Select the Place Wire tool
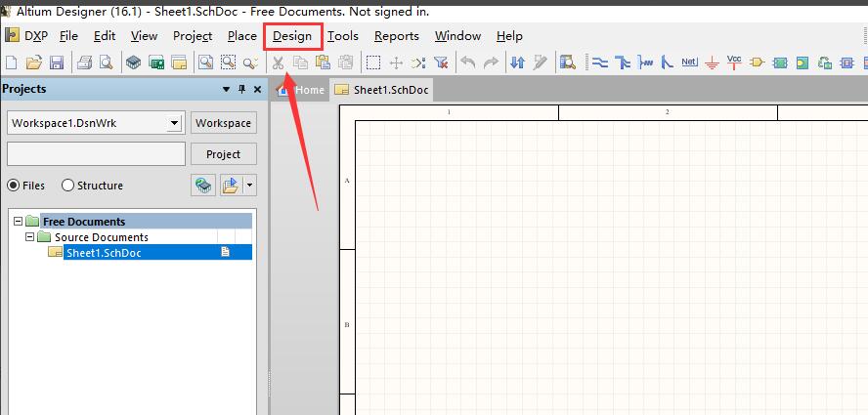The width and height of the screenshot is (868, 415). 599,62
